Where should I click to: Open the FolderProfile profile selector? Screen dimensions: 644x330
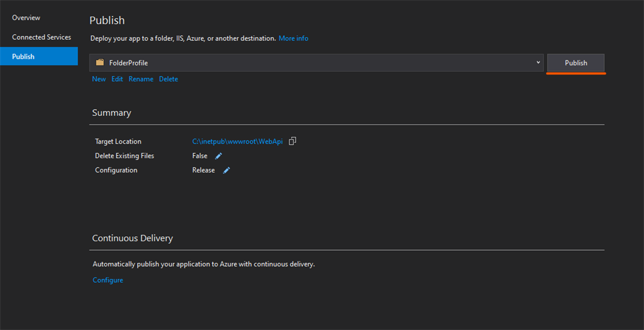coord(314,63)
